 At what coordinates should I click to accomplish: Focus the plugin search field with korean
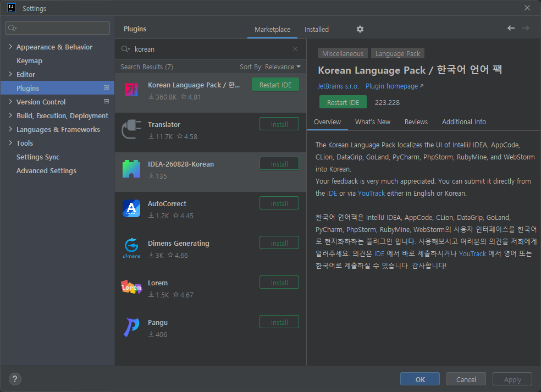pos(211,49)
